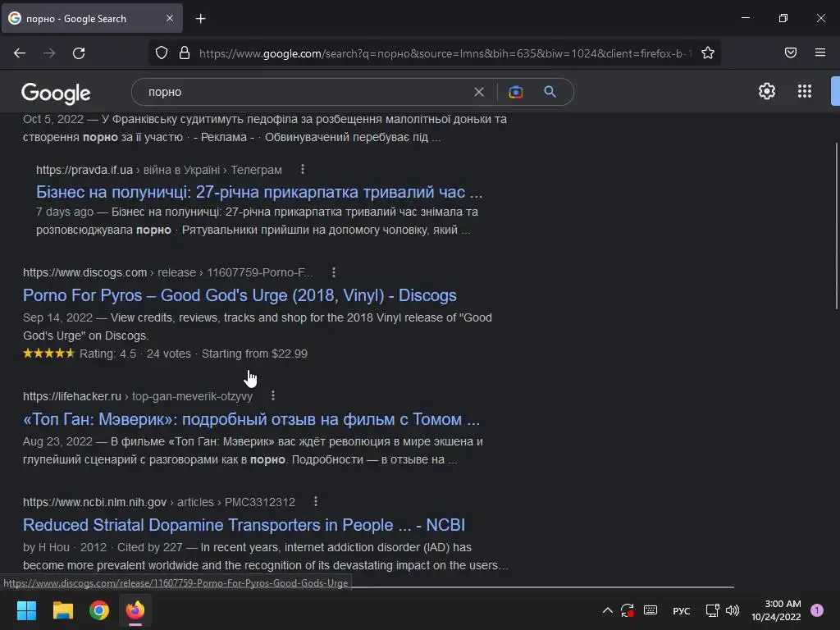Viewport: 840px width, 630px height.
Task: Click the vertical page scrollbar thumb
Action: 836,225
